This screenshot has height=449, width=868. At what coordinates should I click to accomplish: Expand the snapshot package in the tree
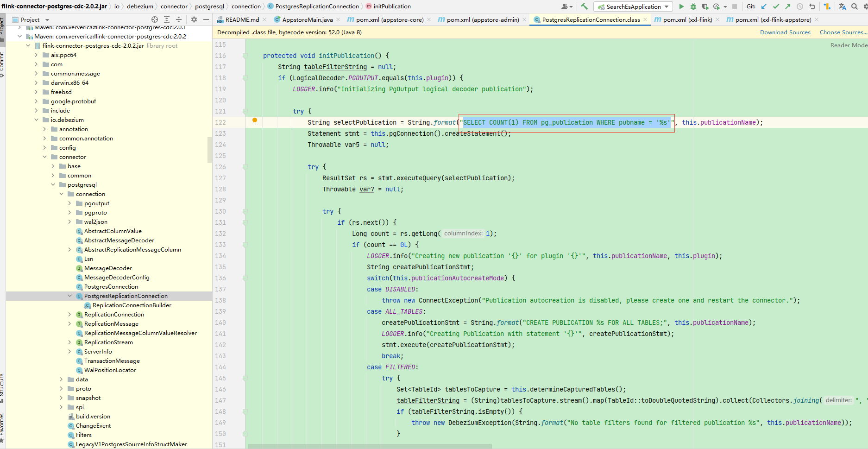click(61, 398)
